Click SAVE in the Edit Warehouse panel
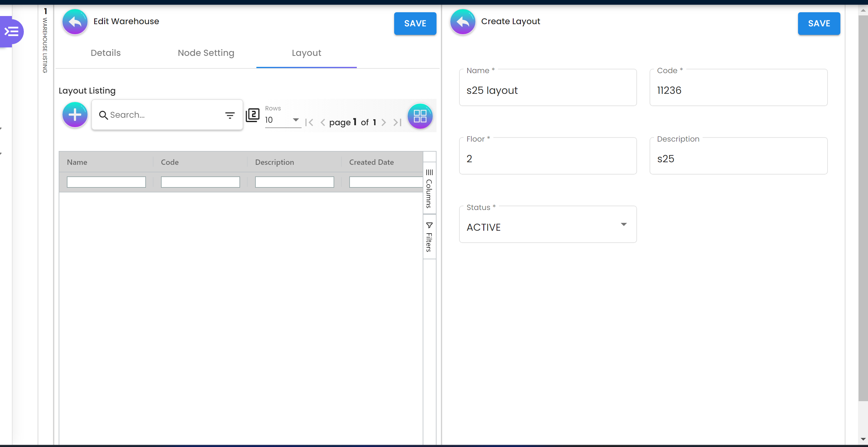The width and height of the screenshot is (868, 447). click(415, 24)
